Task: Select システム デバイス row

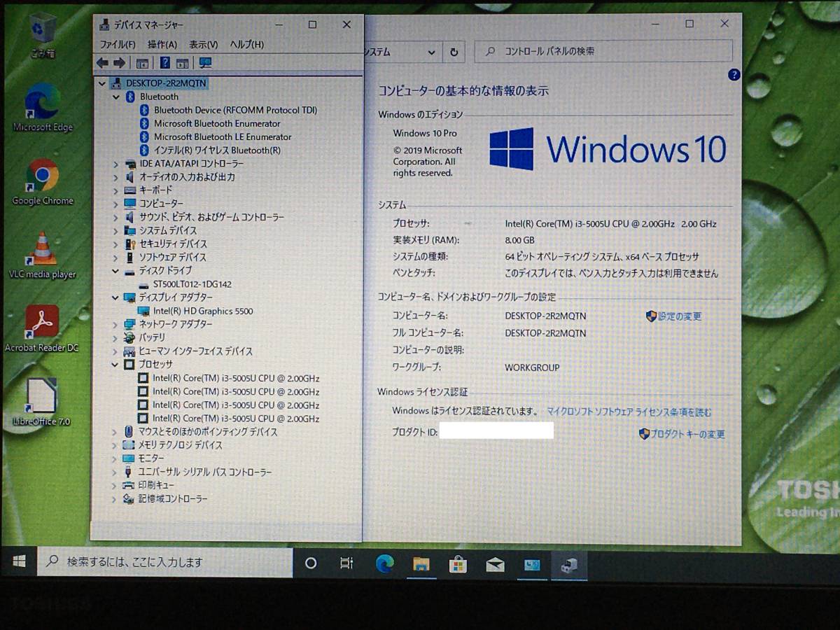Action: [168, 230]
